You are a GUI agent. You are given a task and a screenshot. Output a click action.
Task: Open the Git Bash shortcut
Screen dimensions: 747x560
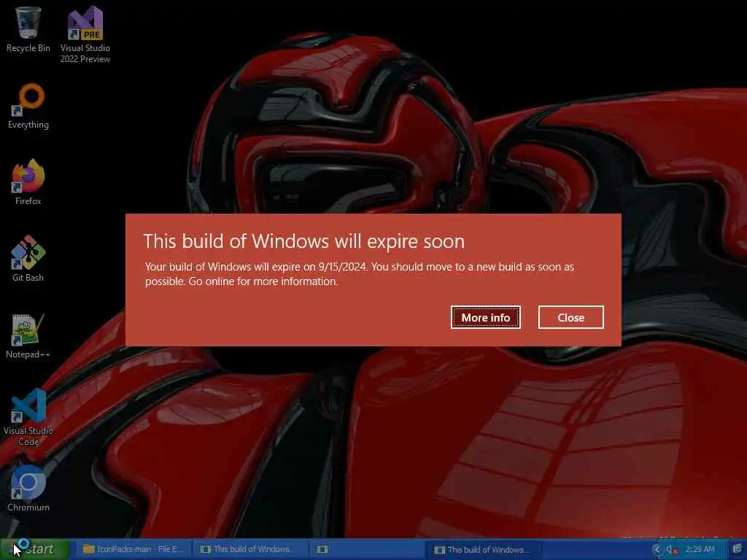pos(28,259)
